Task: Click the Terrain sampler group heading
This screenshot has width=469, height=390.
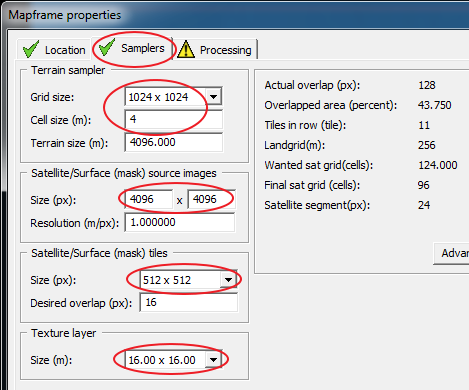Action: [x=68, y=70]
